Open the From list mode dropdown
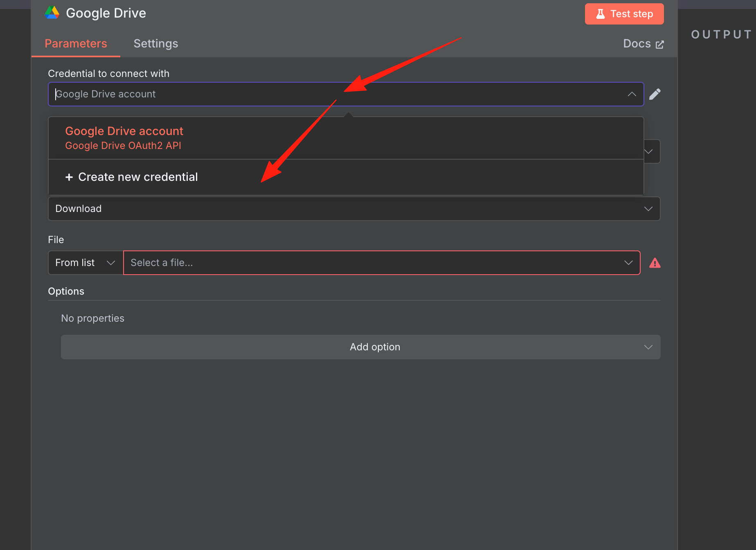Screen dimensions: 756x550 [85, 263]
